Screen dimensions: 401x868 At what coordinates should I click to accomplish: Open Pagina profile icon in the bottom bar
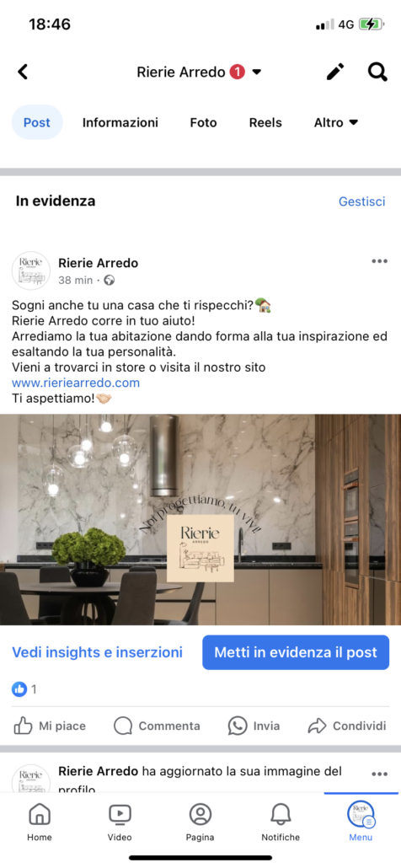point(200,822)
